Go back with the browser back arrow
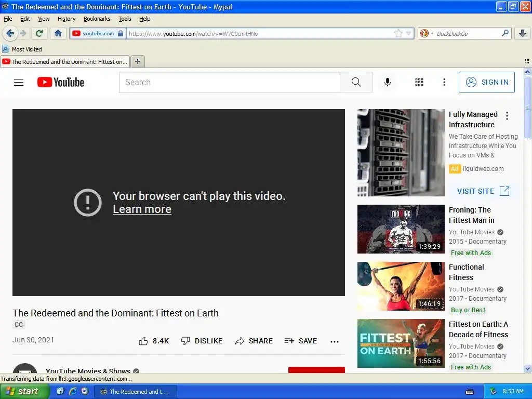The width and height of the screenshot is (532, 399). point(10,33)
